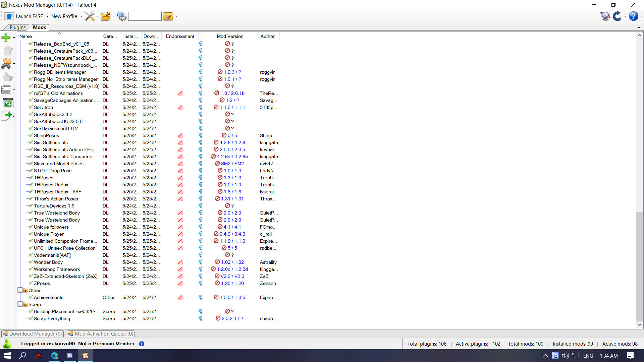Toggle the checkmark for STOP. Drop Pose
The height and width of the screenshot is (362, 644).
[x=31, y=171]
